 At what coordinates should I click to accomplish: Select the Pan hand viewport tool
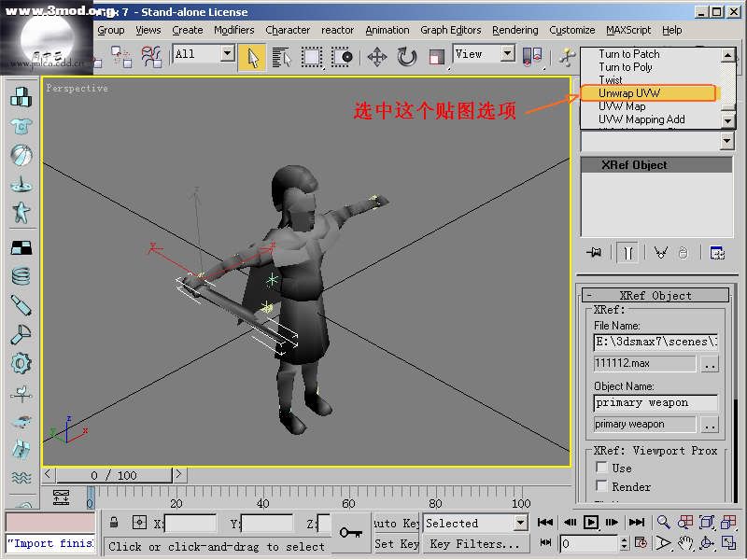click(x=684, y=543)
